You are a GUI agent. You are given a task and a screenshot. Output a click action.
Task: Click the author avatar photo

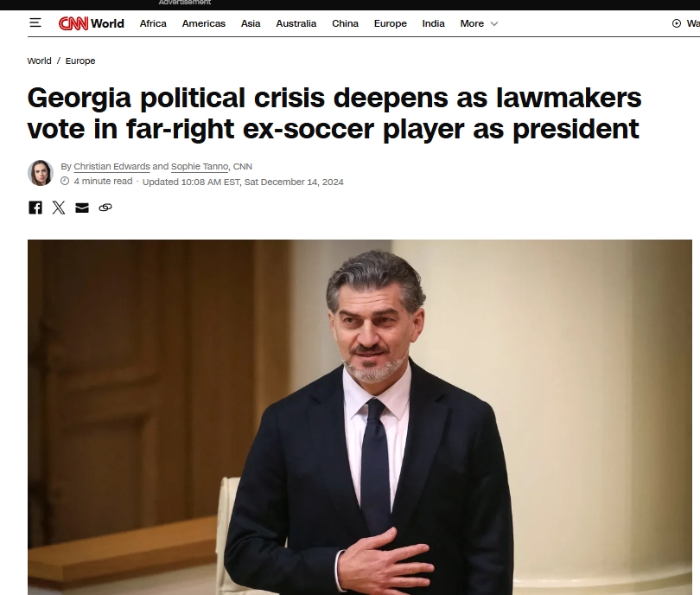click(41, 173)
